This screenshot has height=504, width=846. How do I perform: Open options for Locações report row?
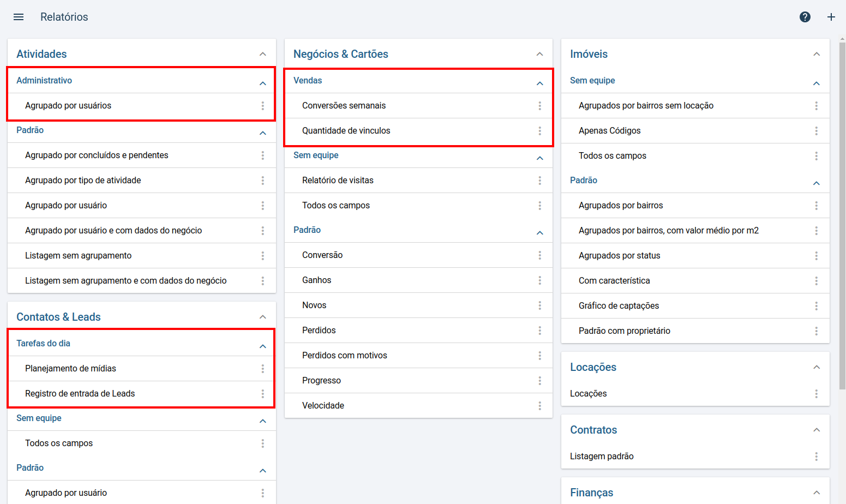coord(817,394)
